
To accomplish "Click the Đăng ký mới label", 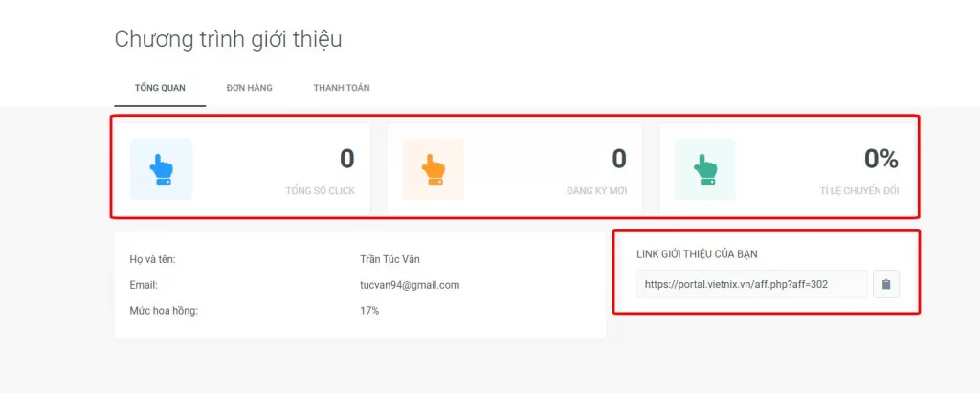I will (596, 191).
